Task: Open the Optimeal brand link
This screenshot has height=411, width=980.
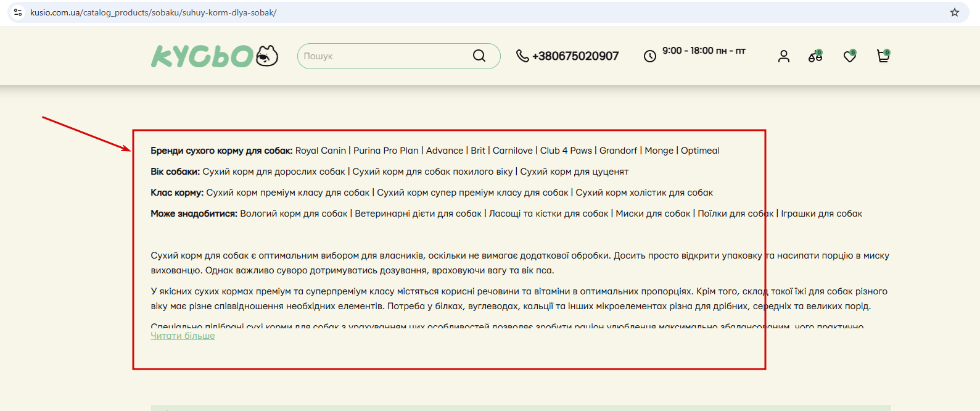Action: click(x=700, y=151)
